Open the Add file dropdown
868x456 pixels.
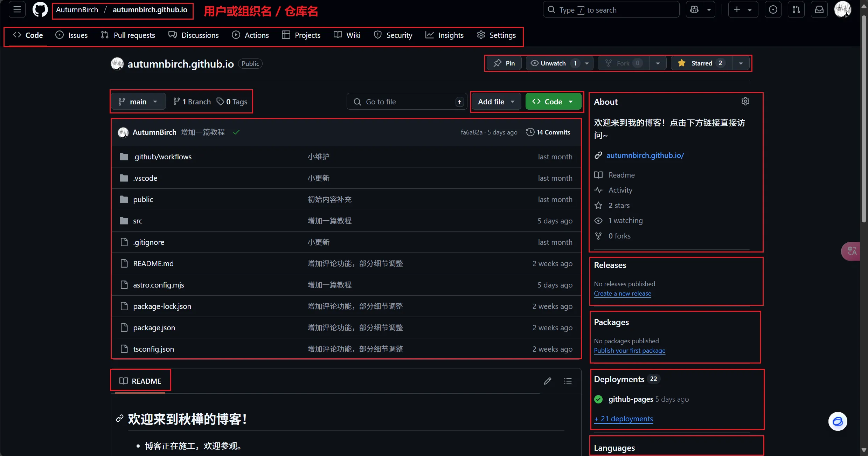(x=496, y=102)
